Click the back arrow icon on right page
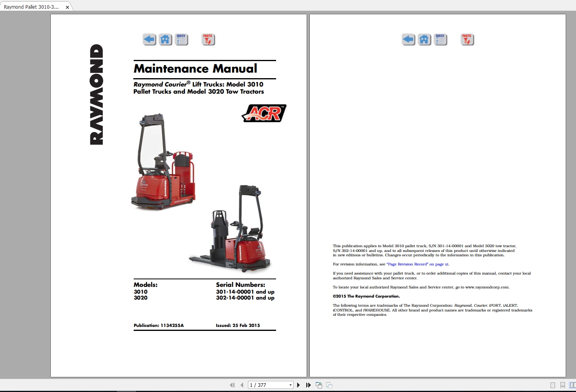This screenshot has width=576, height=392. (408, 39)
